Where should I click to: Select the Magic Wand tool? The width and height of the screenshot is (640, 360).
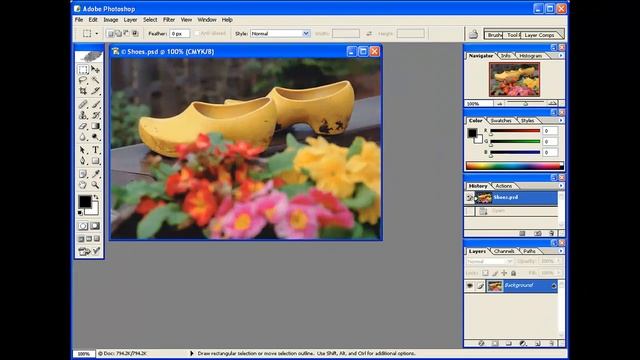[x=95, y=80]
